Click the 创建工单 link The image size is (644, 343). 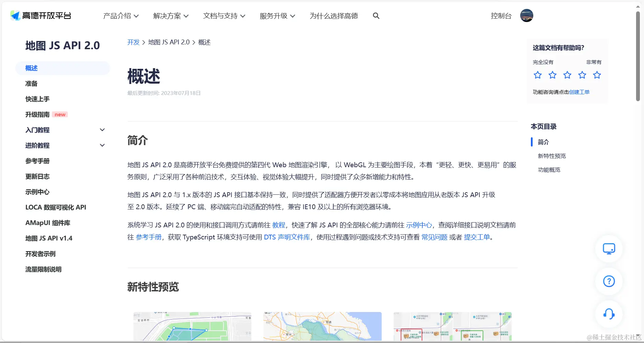(x=579, y=92)
